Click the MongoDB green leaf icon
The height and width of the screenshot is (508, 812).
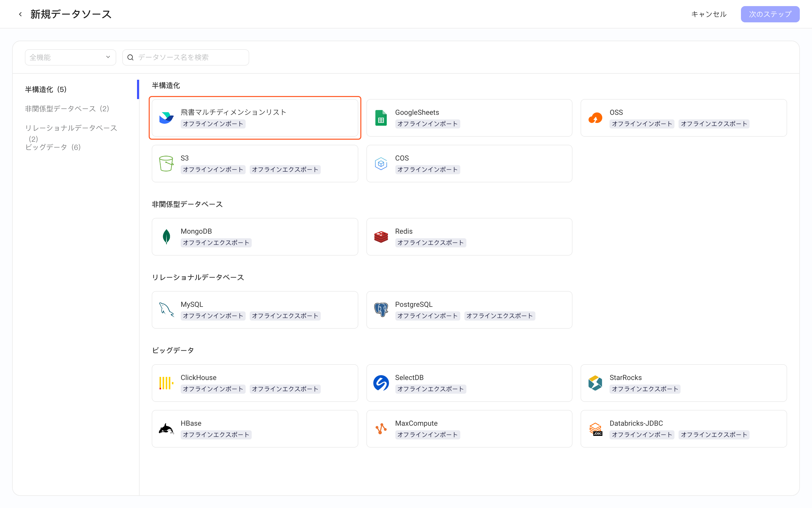(166, 237)
